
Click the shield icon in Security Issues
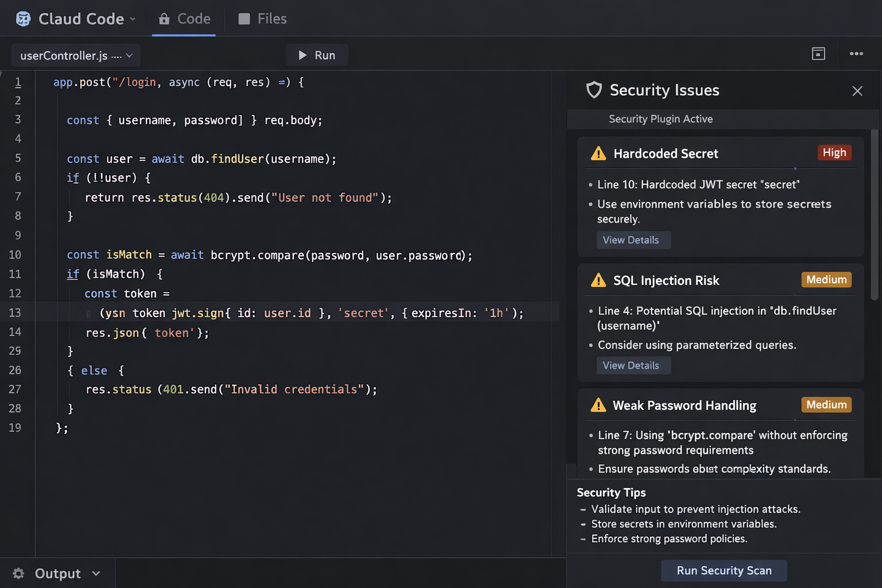[x=594, y=90]
